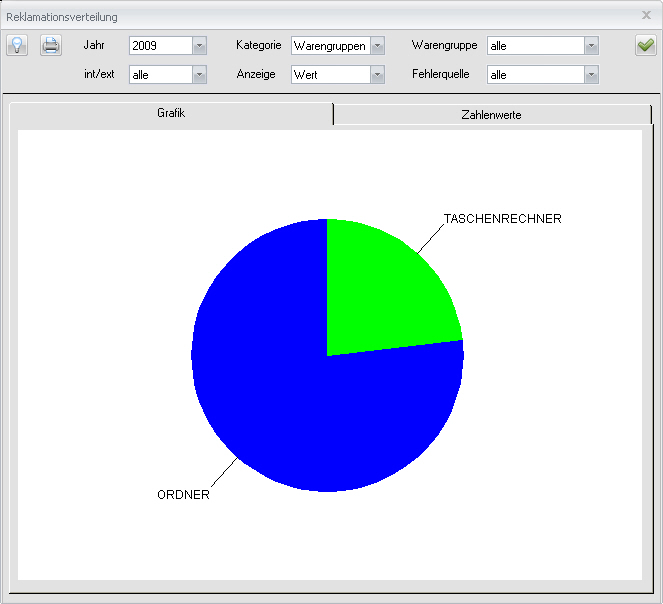Expand the Kategorie dropdown arrow
Image resolution: width=663 pixels, height=604 pixels.
(x=377, y=45)
